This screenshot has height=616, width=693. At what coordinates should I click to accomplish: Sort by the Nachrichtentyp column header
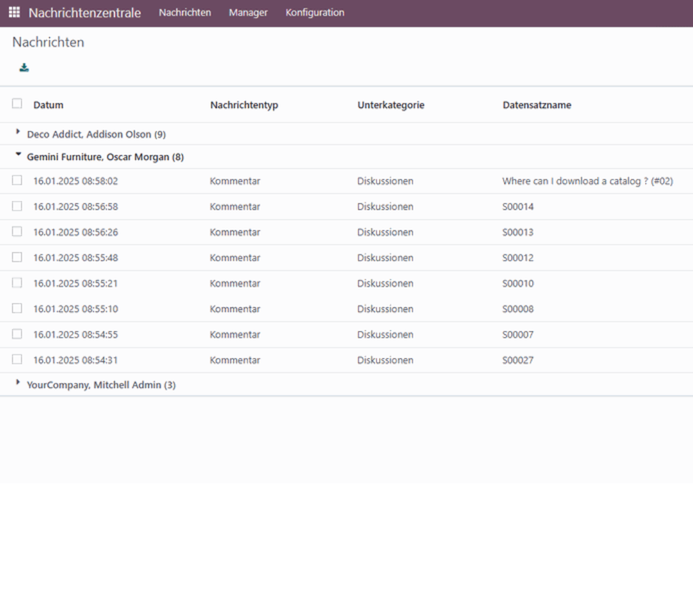[x=244, y=105]
